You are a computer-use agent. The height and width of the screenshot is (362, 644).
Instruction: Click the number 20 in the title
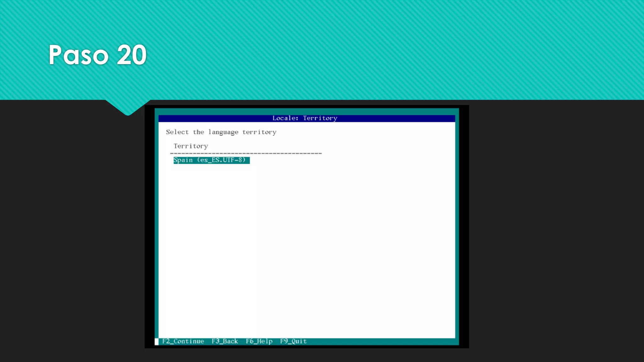pyautogui.click(x=132, y=55)
